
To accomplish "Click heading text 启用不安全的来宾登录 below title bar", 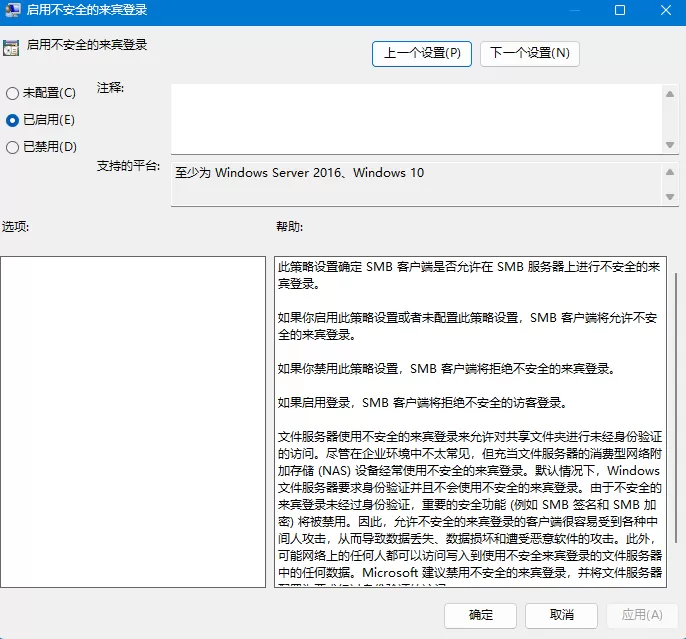I will coord(87,45).
